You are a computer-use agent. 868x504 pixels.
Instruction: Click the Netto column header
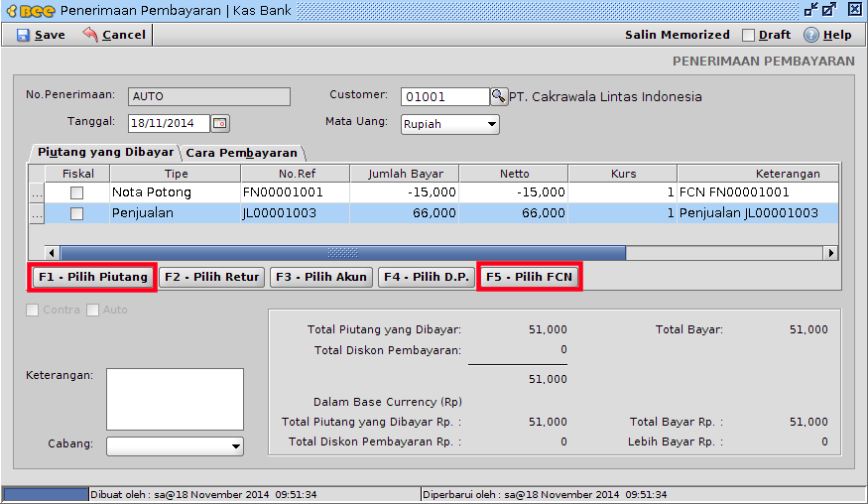[x=514, y=174]
